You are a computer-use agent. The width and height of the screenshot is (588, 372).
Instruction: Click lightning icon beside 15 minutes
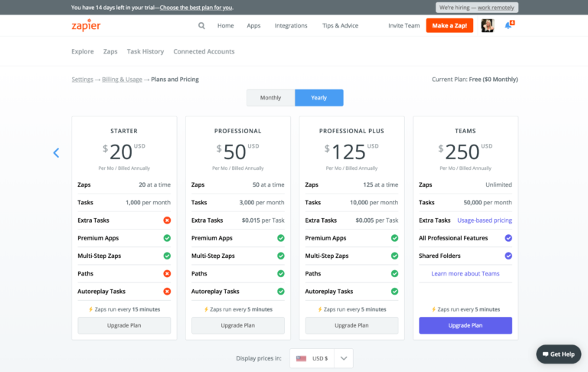[x=90, y=309]
